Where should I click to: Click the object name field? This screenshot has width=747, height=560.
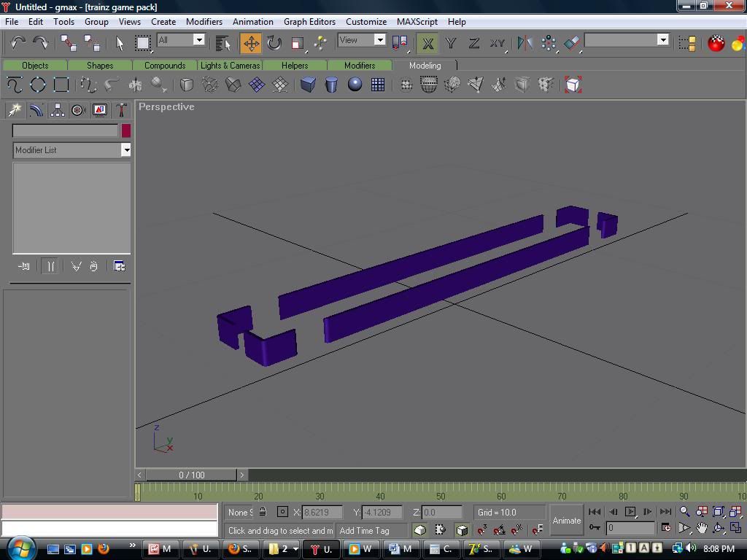(x=65, y=131)
